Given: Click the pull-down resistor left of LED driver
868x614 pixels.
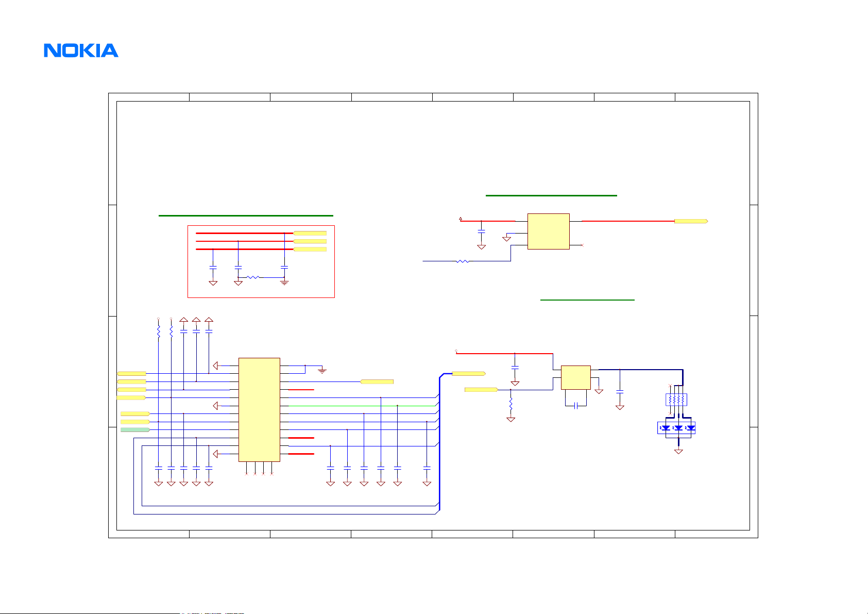Looking at the screenshot, I should click(x=510, y=404).
